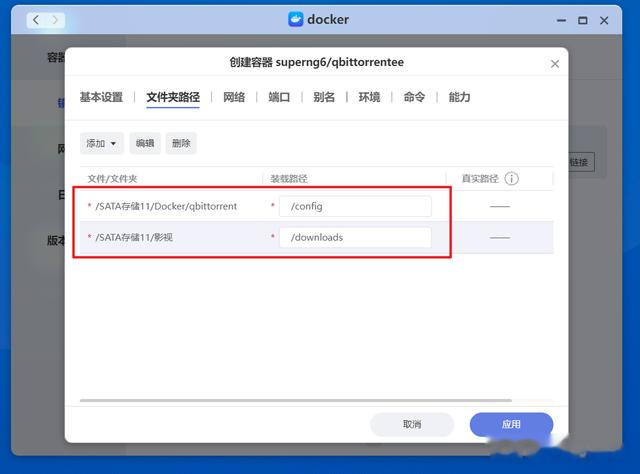Open the 网络 tab
This screenshot has width=640, height=474.
tap(234, 97)
